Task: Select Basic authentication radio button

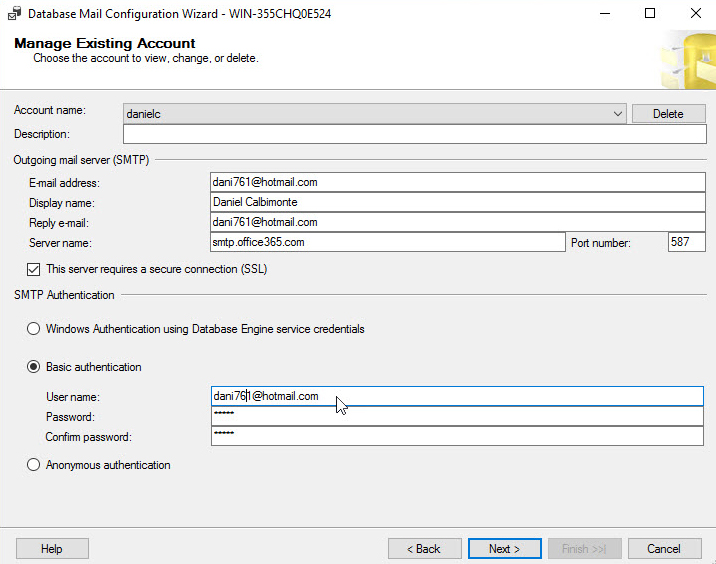Action: [34, 367]
